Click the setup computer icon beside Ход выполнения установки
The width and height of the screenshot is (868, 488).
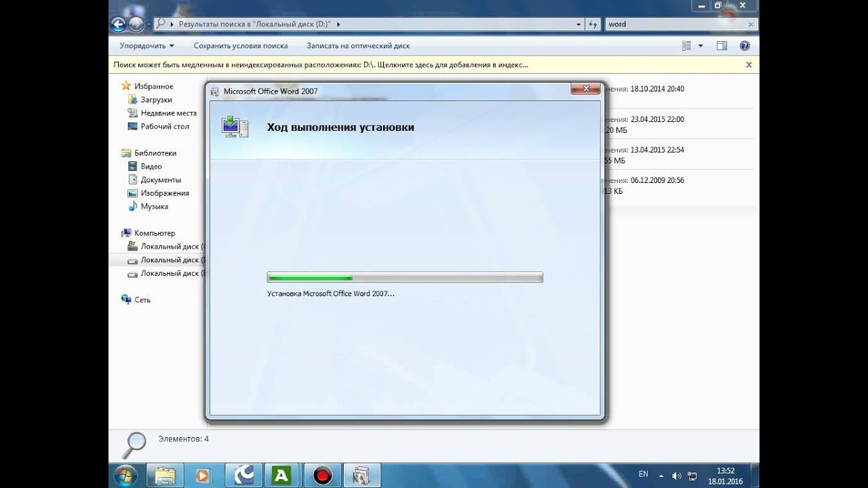[x=235, y=127]
